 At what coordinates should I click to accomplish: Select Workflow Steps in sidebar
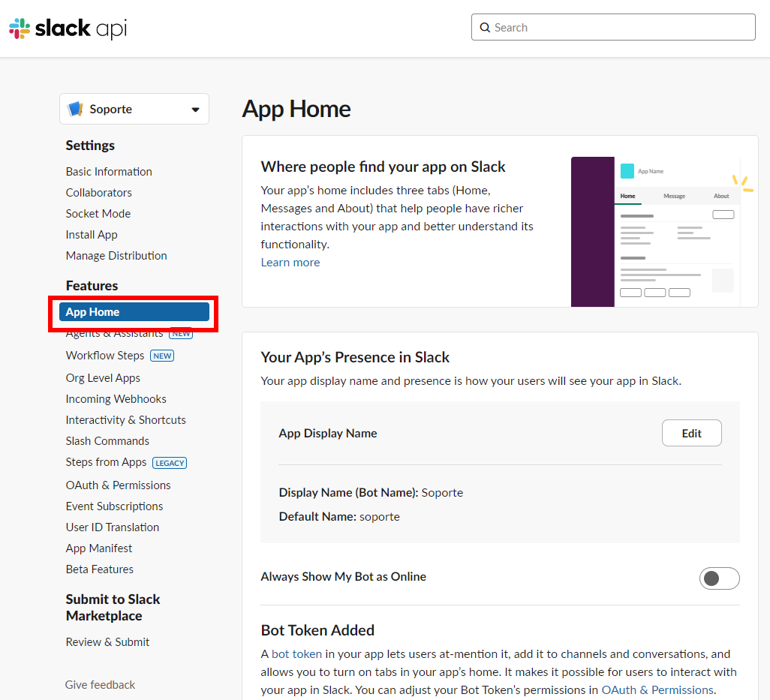(105, 356)
